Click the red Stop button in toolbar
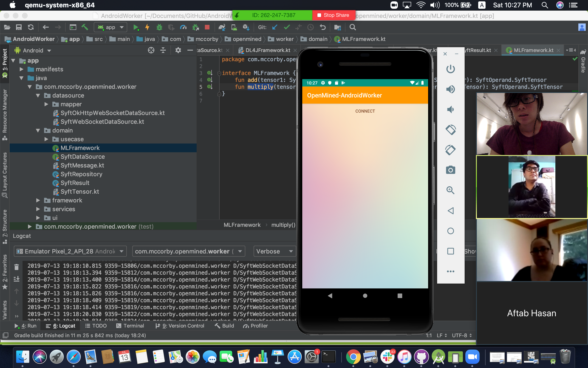The height and width of the screenshot is (368, 588). tap(207, 27)
